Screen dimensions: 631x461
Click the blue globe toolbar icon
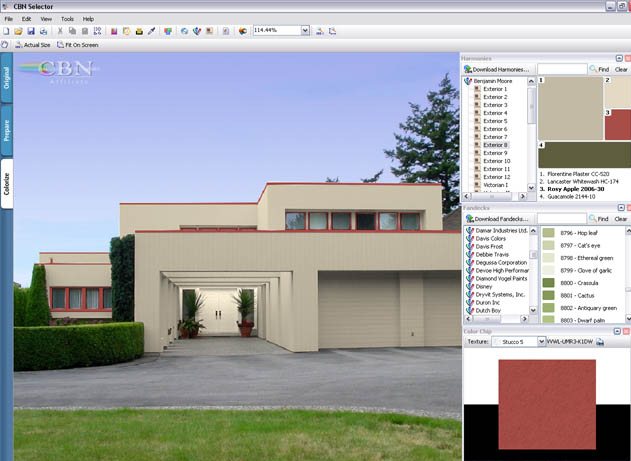[184, 31]
